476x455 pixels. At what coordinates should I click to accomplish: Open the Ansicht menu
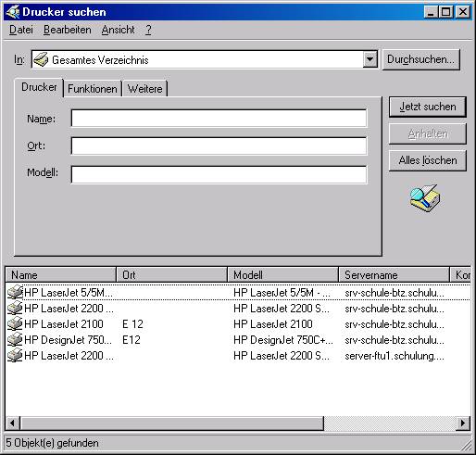[x=118, y=30]
